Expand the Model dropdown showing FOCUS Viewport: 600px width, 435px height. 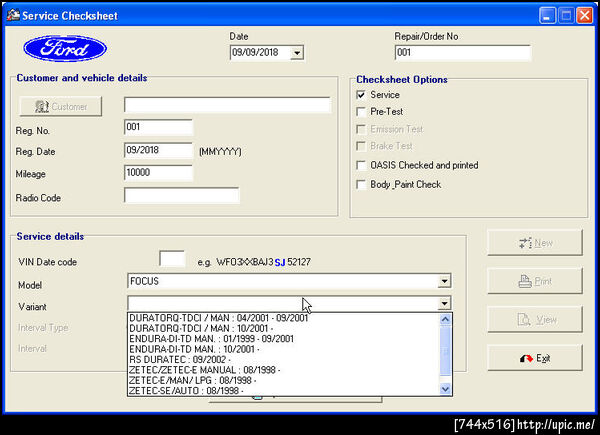pyautogui.click(x=444, y=281)
